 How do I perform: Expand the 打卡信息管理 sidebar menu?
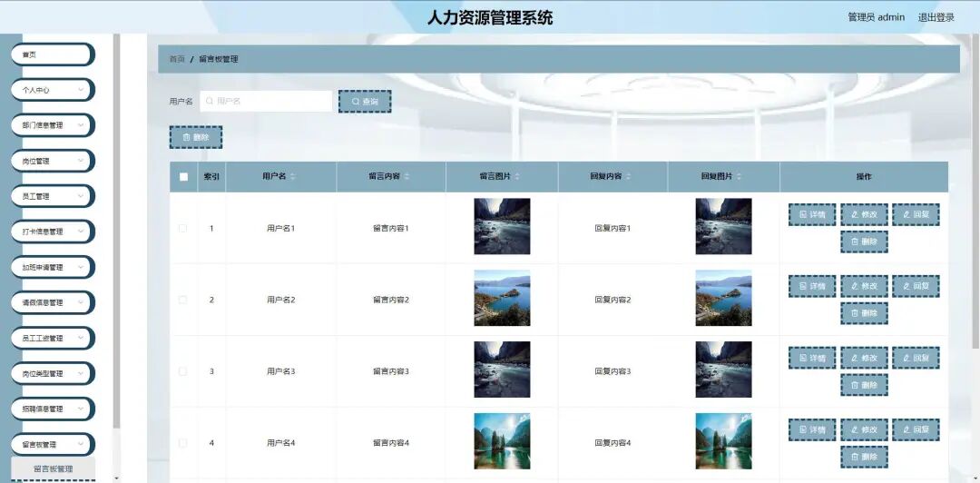[x=53, y=232]
